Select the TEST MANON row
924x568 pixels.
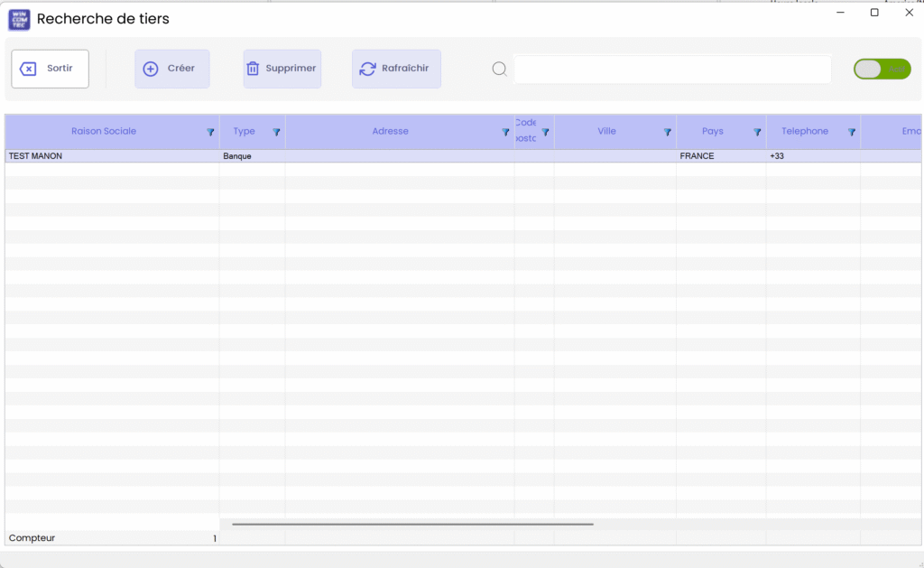(x=108, y=156)
